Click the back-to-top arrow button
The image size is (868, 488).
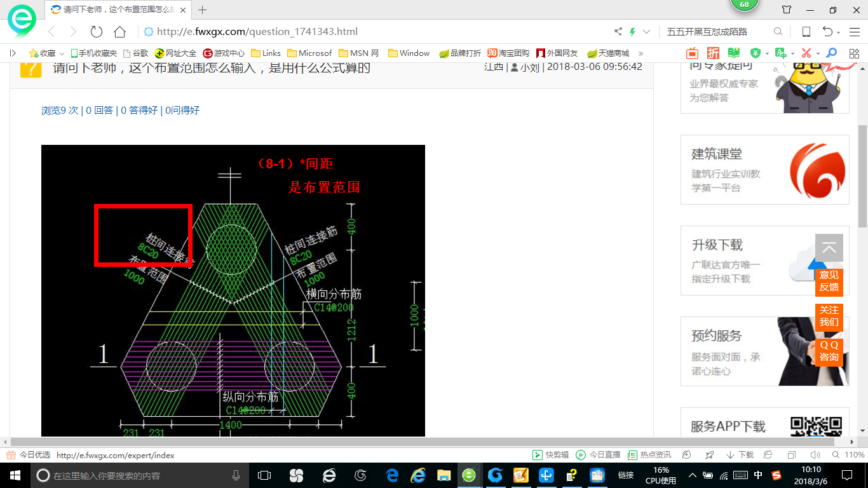click(x=829, y=248)
